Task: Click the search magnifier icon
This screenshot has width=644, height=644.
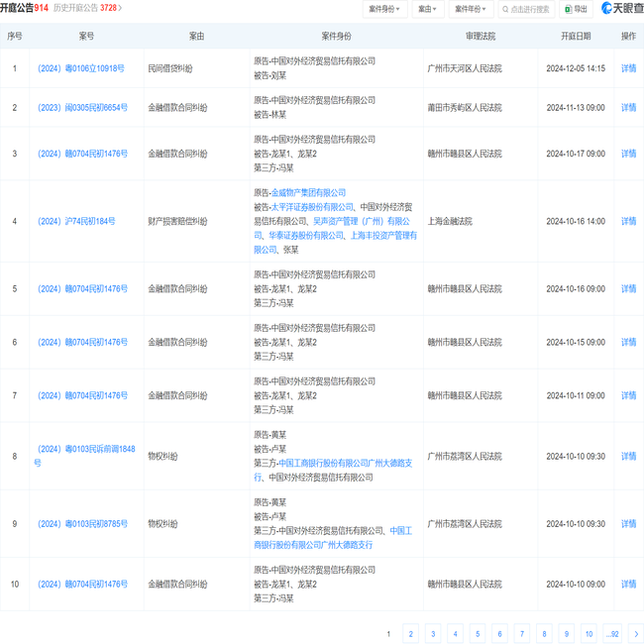Action: (x=505, y=9)
